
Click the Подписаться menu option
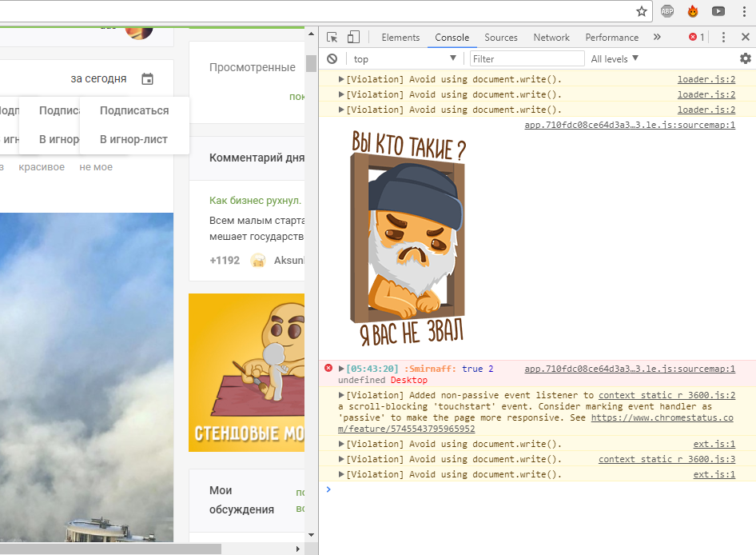click(x=134, y=110)
